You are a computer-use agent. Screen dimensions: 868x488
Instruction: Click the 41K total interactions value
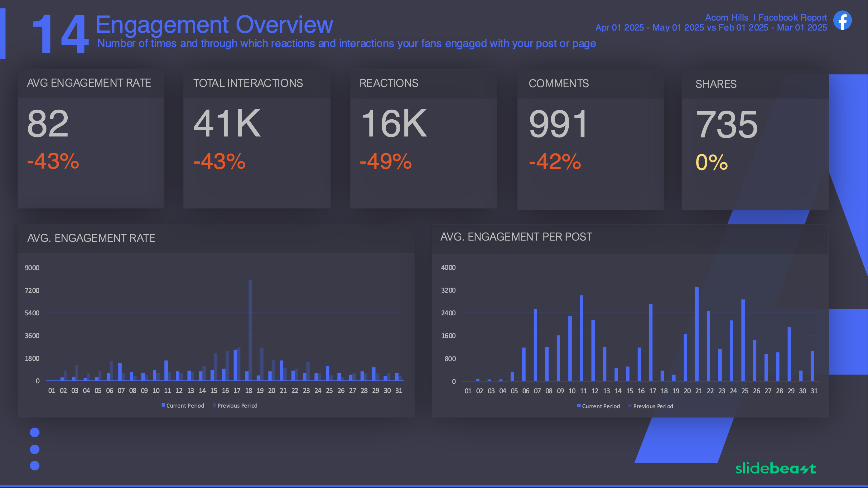click(x=227, y=123)
